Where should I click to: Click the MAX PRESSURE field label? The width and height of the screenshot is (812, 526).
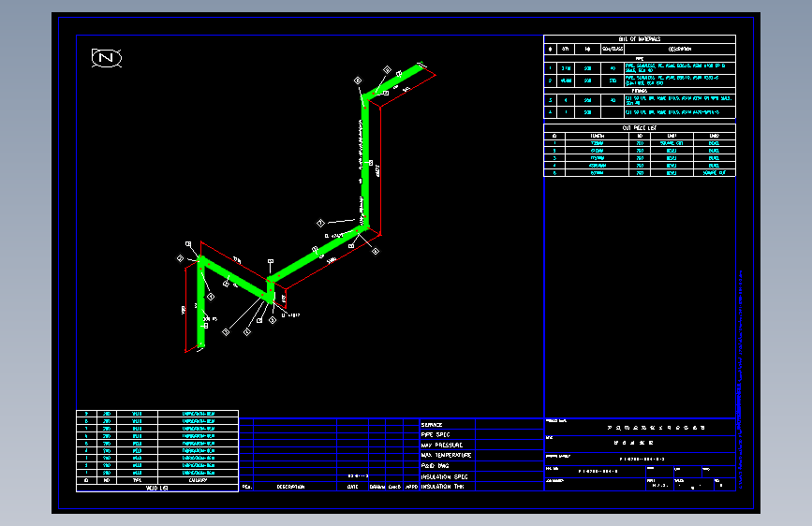click(x=442, y=446)
